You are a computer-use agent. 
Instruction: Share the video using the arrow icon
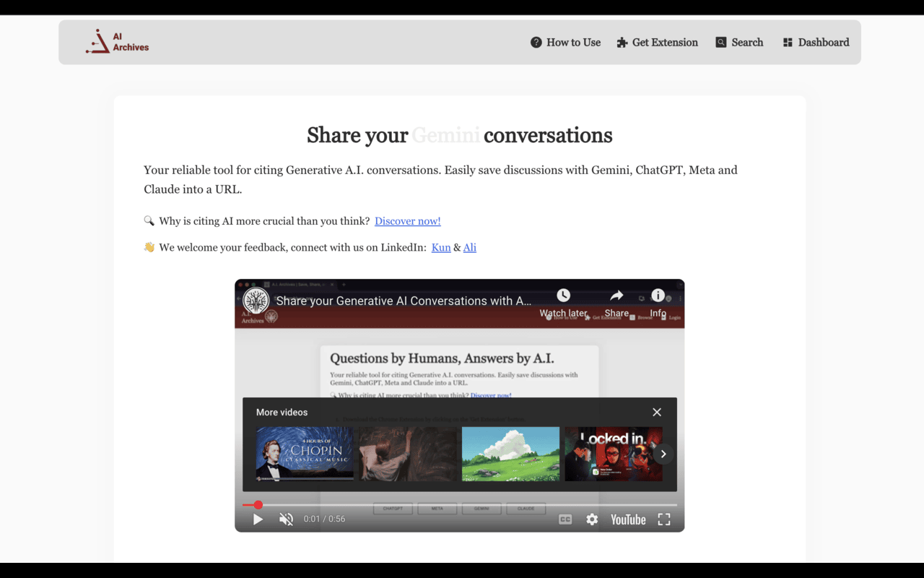[x=616, y=295]
